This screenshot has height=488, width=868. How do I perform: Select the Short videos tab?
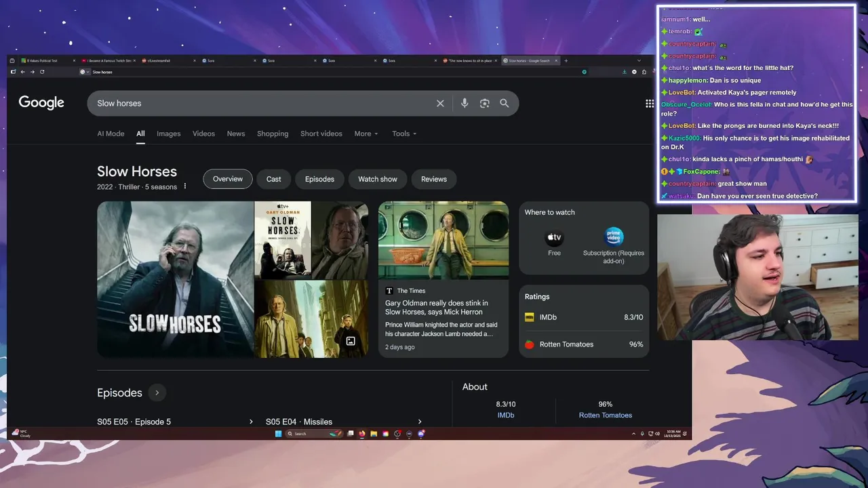pos(321,134)
